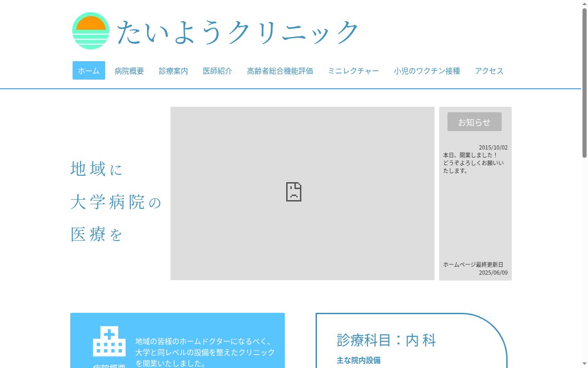Screen dimensions: 588x368
Task: Go to 診療案内 in the navigation
Action: (174, 71)
